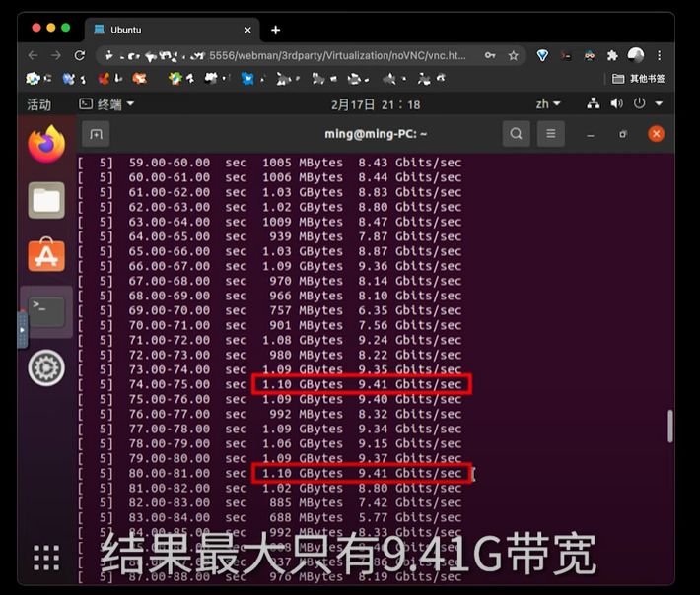Open Settings gear in the dock
The image size is (700, 595).
[46, 368]
